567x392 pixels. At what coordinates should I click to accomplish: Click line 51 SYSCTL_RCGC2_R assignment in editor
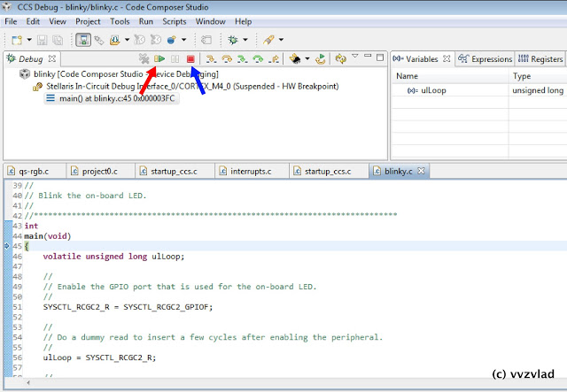point(128,307)
